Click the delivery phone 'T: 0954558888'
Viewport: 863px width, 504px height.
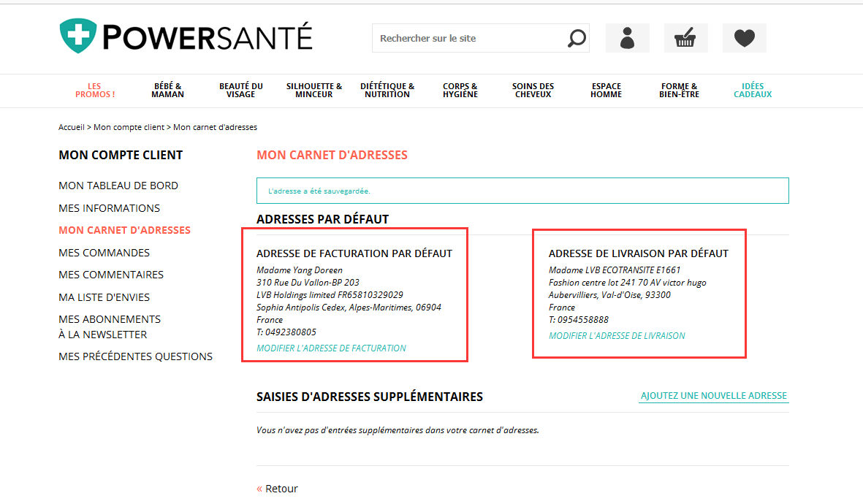click(579, 320)
